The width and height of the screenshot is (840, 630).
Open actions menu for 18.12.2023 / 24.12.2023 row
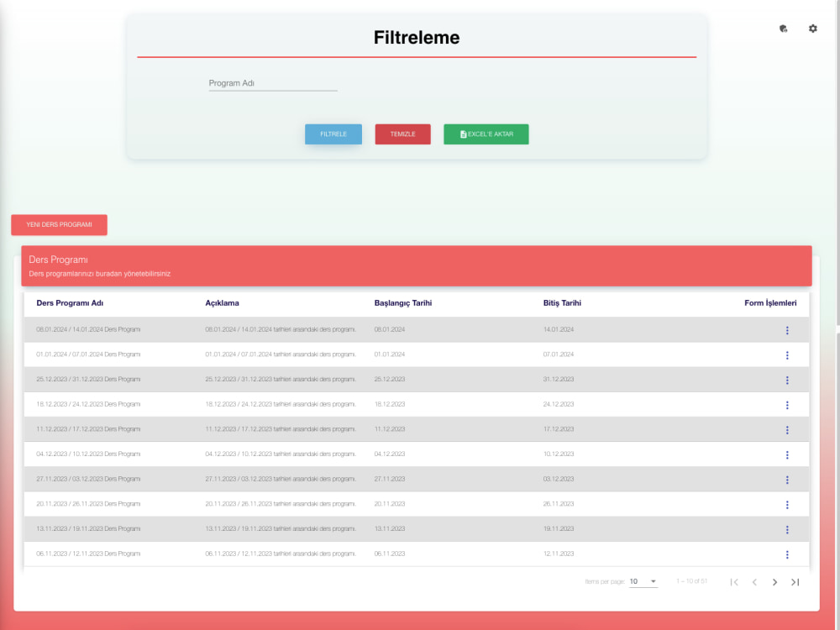(x=787, y=405)
